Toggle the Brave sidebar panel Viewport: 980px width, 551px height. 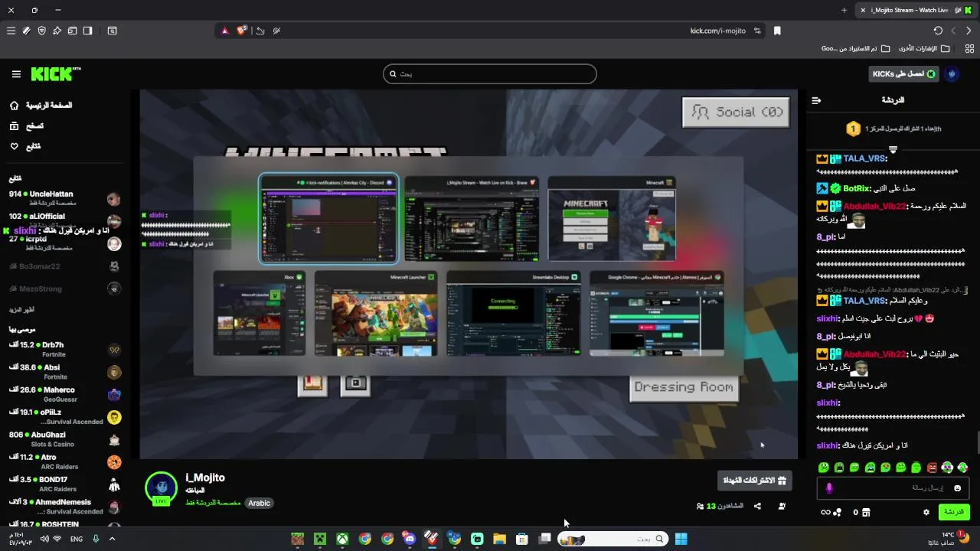tap(87, 31)
